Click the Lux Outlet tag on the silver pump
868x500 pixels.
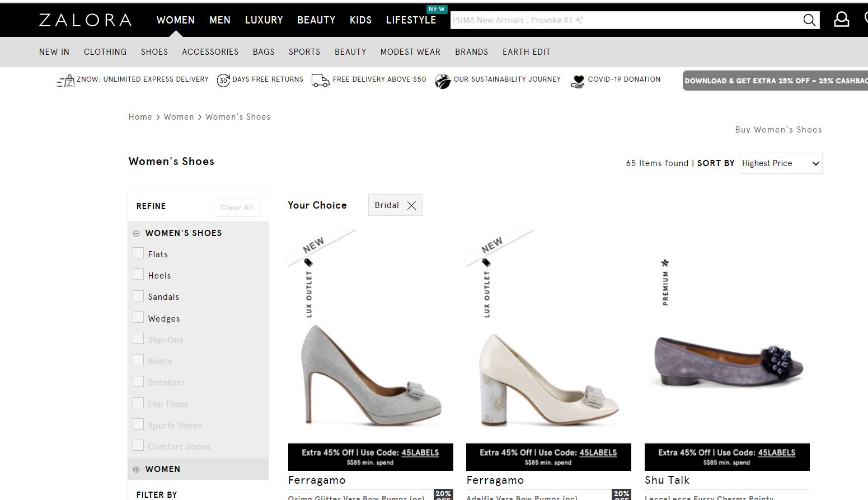click(x=308, y=288)
